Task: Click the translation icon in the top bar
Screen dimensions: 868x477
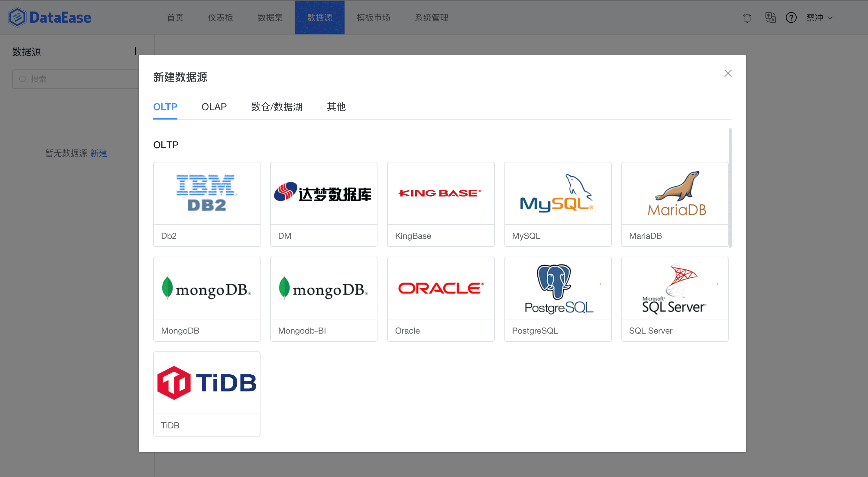Action: [x=770, y=18]
